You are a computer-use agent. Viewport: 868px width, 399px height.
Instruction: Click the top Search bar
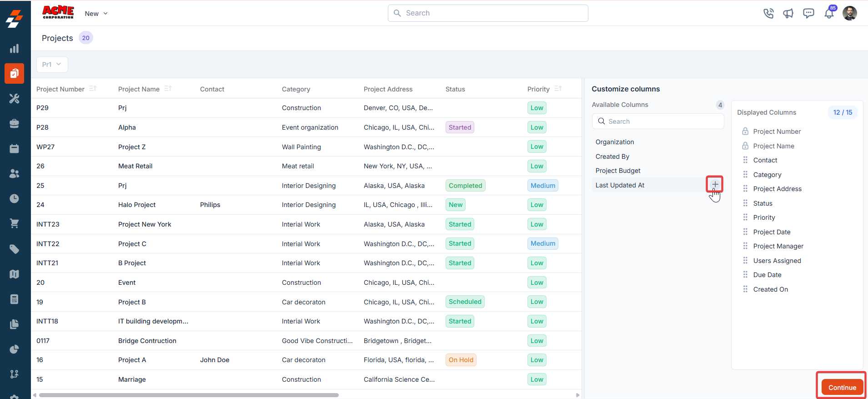[488, 13]
